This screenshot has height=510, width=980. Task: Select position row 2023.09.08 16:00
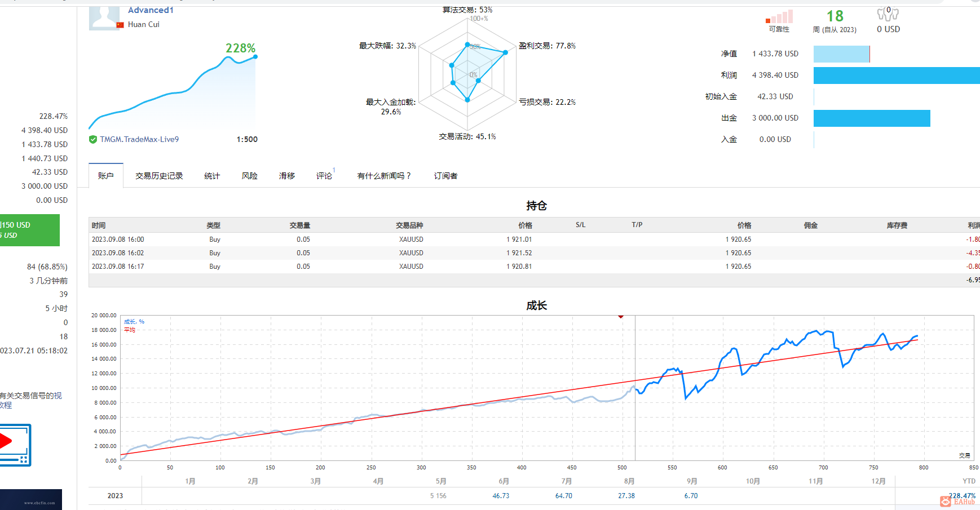coord(534,240)
